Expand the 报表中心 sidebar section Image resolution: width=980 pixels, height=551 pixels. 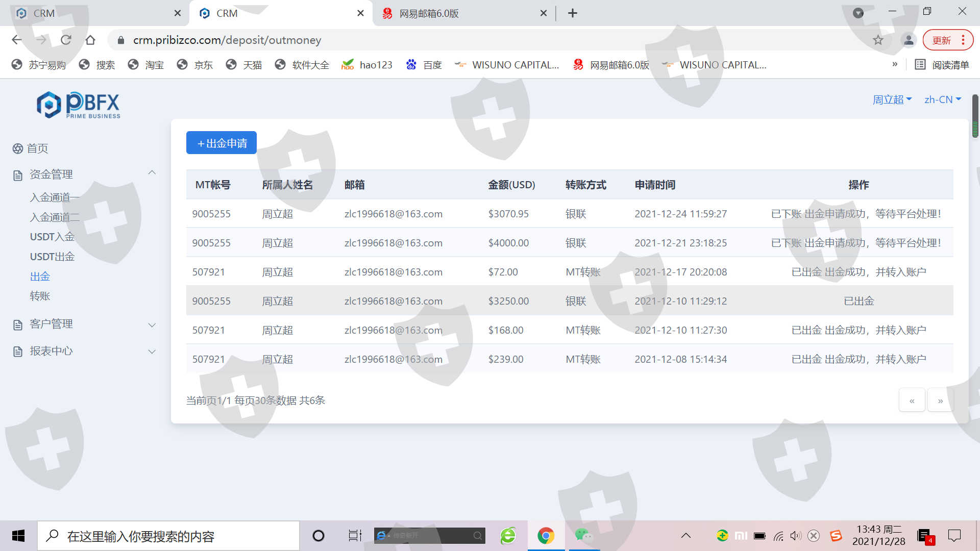coord(152,352)
